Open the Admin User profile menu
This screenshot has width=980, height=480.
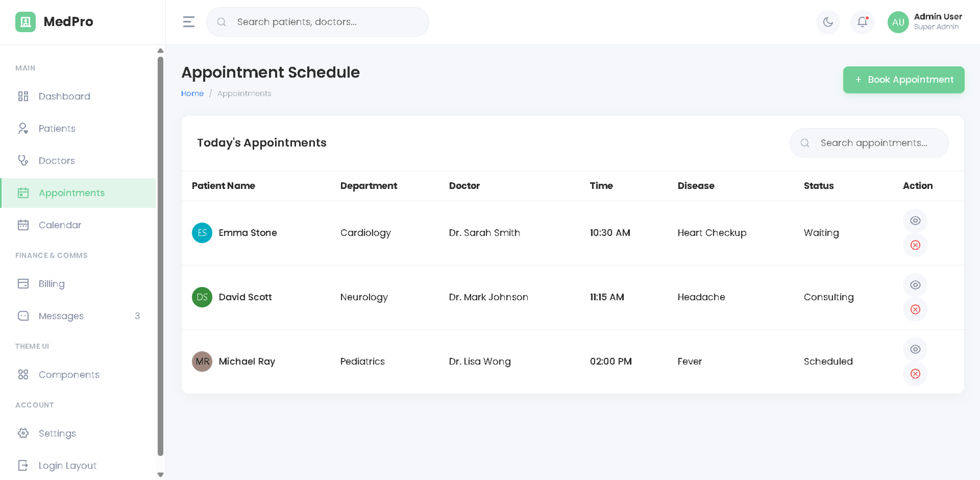point(924,22)
